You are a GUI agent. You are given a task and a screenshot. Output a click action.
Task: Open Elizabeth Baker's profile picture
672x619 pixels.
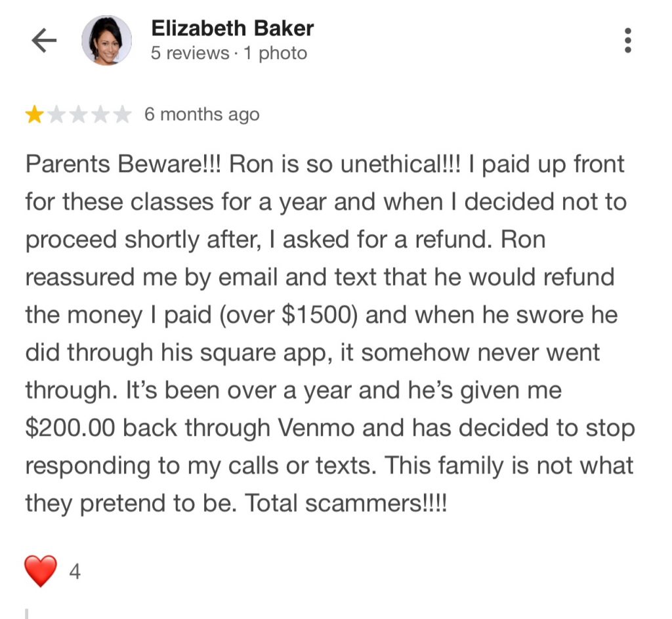click(106, 41)
